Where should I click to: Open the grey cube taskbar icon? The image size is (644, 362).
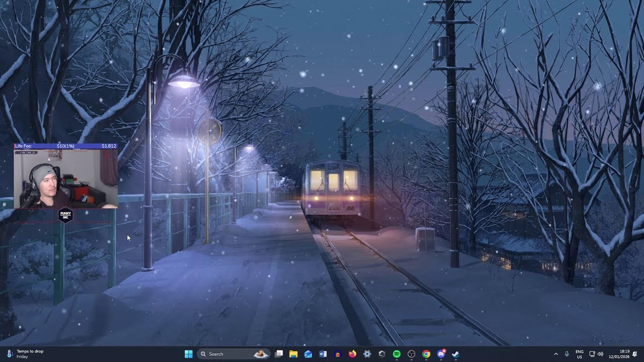(x=382, y=354)
